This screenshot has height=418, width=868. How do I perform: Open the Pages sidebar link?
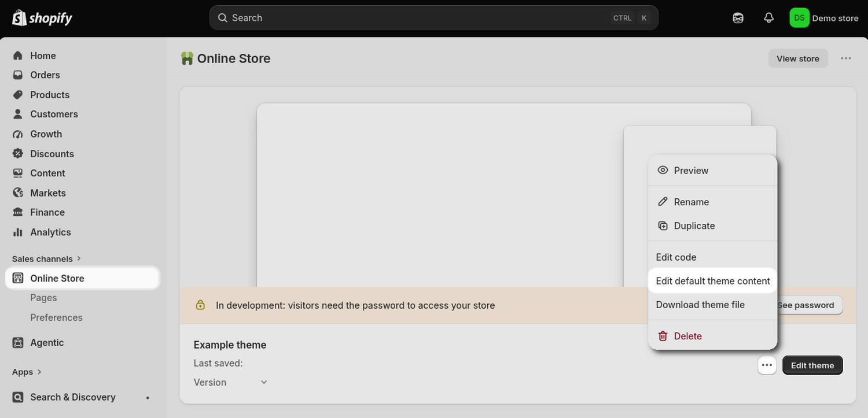43,298
